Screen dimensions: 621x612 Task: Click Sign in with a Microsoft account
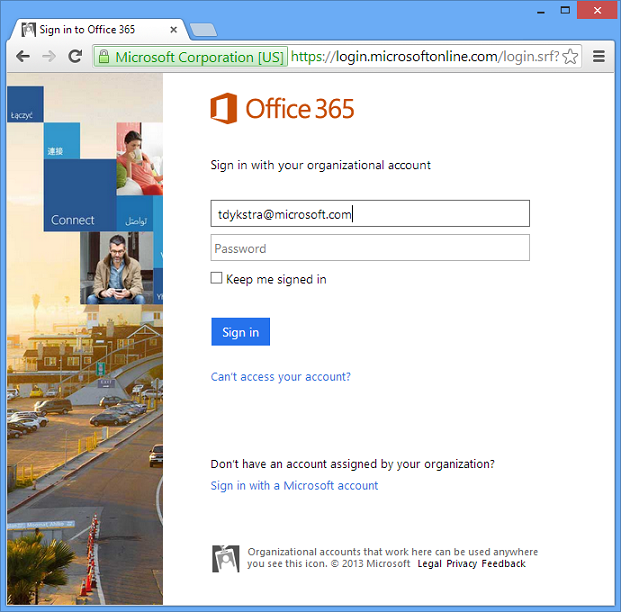(x=294, y=486)
